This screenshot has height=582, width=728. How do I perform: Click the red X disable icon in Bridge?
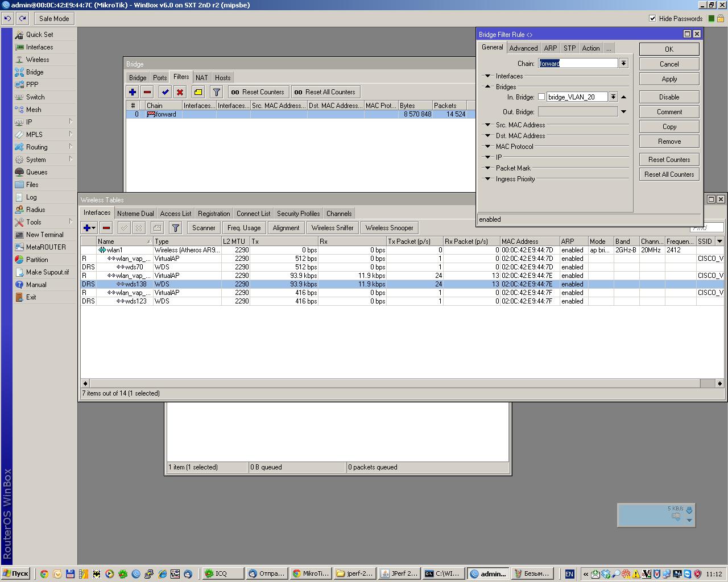click(180, 92)
